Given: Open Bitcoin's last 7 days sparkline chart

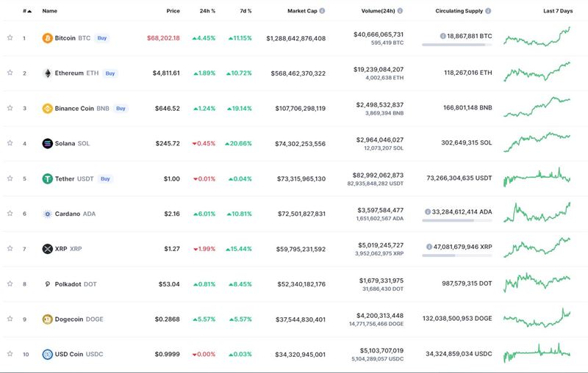Looking at the screenshot, I should pyautogui.click(x=537, y=37).
